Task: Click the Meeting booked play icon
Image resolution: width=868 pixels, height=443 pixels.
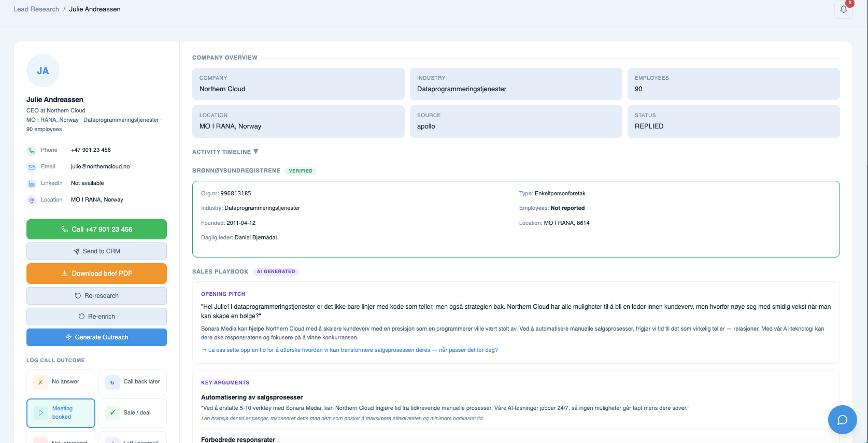Action: coord(40,413)
